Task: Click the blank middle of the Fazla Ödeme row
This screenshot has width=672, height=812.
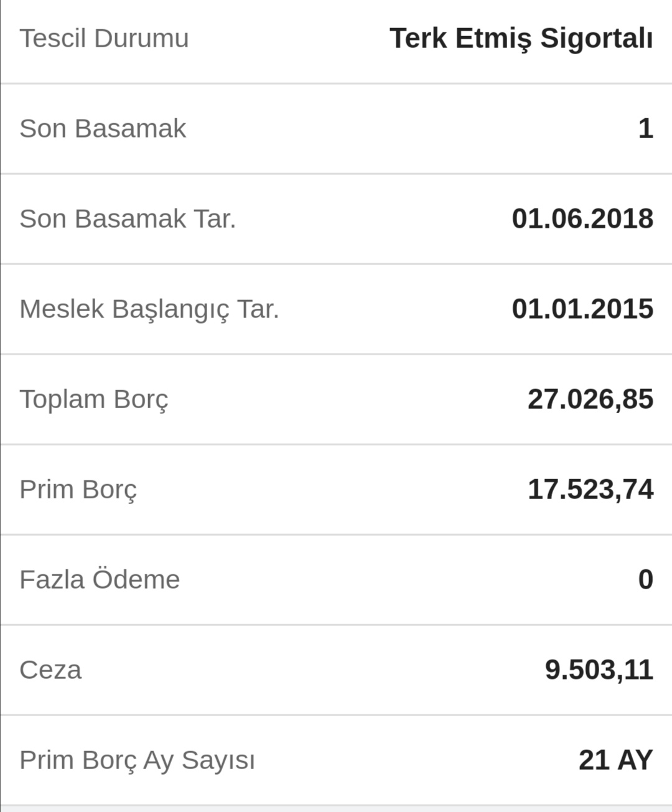Action: point(404,580)
